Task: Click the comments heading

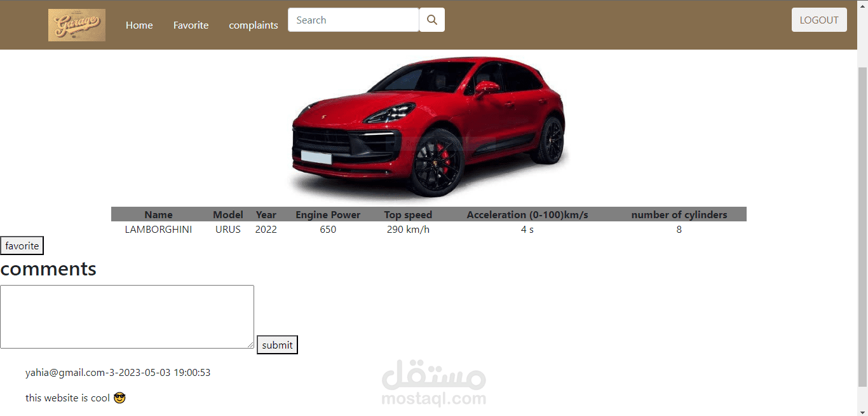Action: [x=48, y=268]
